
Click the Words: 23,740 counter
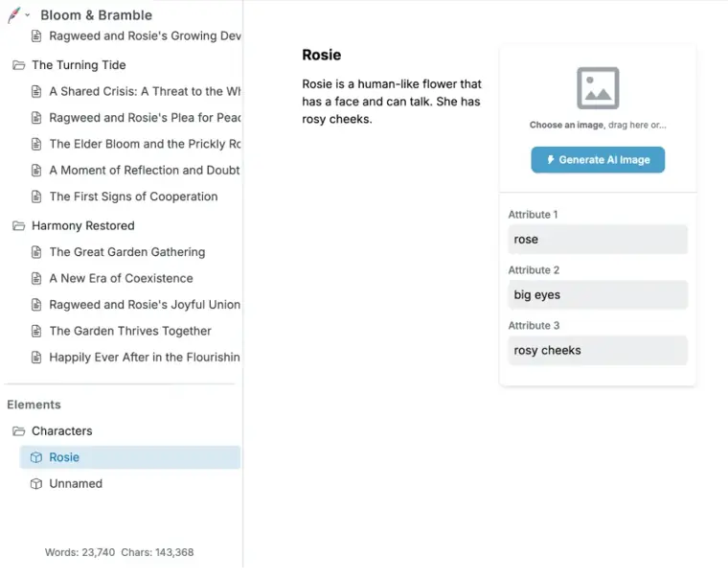[x=80, y=552]
